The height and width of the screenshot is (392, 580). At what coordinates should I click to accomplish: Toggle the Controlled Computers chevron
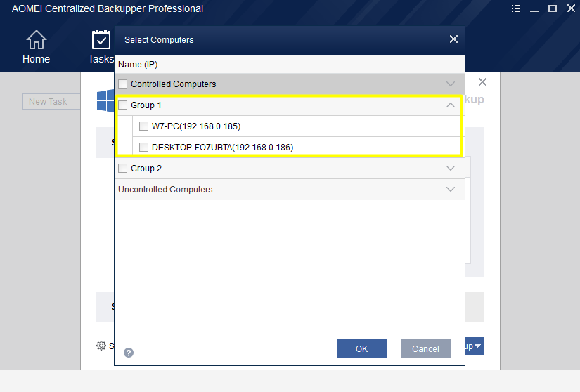450,84
